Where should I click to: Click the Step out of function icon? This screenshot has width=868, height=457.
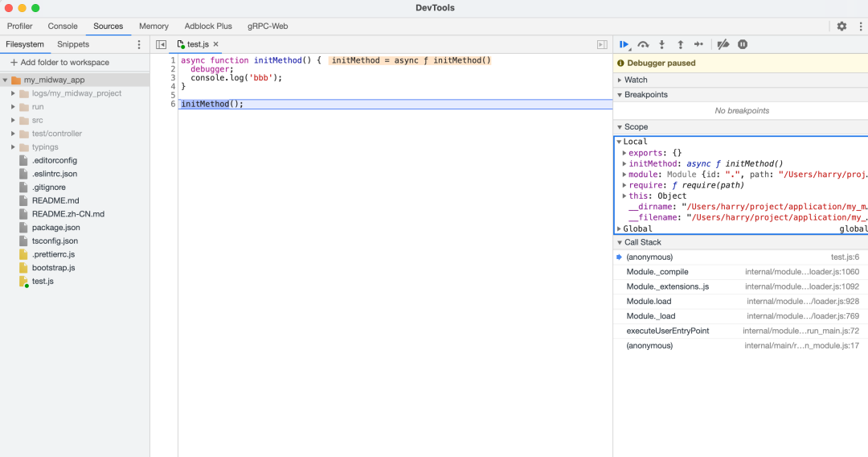(680, 45)
